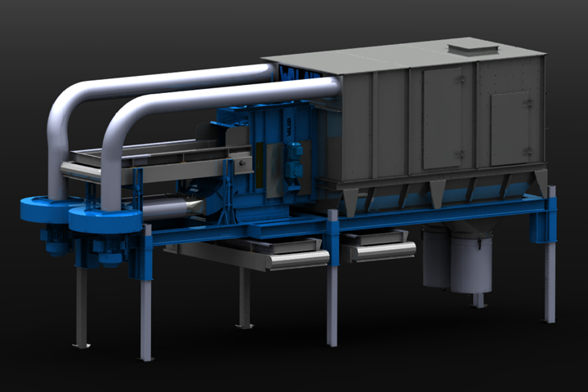The width and height of the screenshot is (588, 392).
Task: Select the blue gear motor on the model
Action: pos(294,161)
